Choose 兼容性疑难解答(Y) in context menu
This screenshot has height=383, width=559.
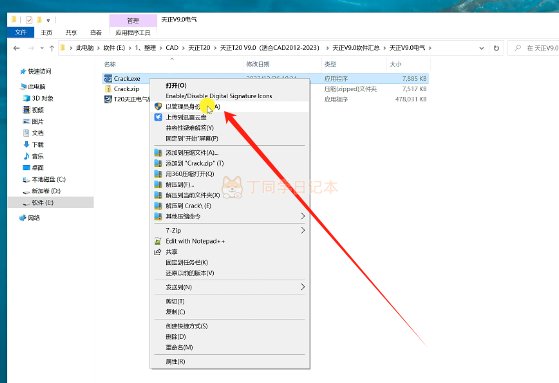pyautogui.click(x=190, y=128)
